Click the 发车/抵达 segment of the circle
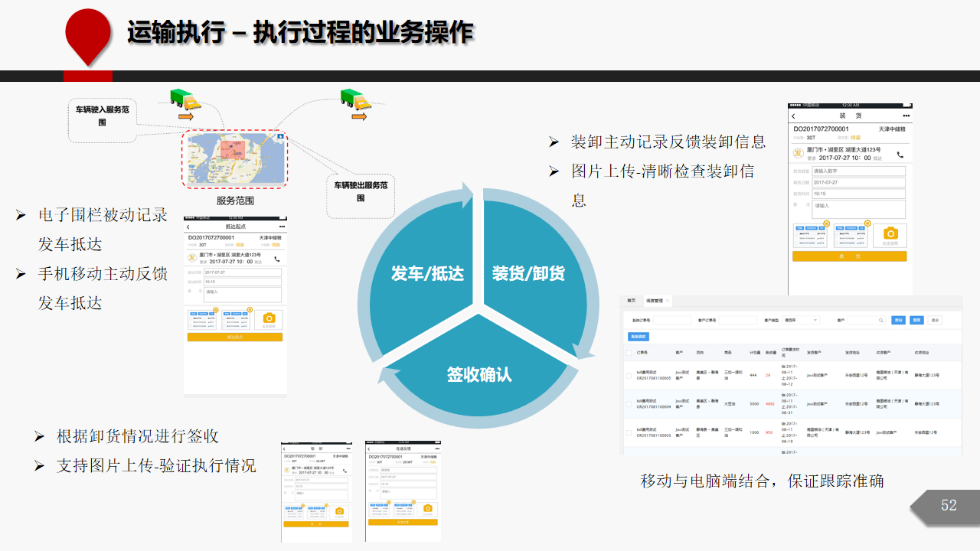This screenshot has height=551, width=980. click(x=428, y=273)
